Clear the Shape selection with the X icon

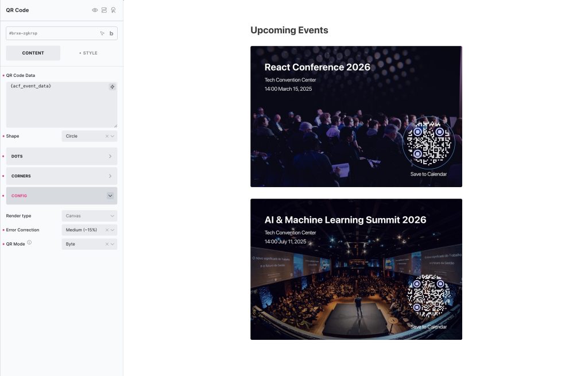coord(107,136)
